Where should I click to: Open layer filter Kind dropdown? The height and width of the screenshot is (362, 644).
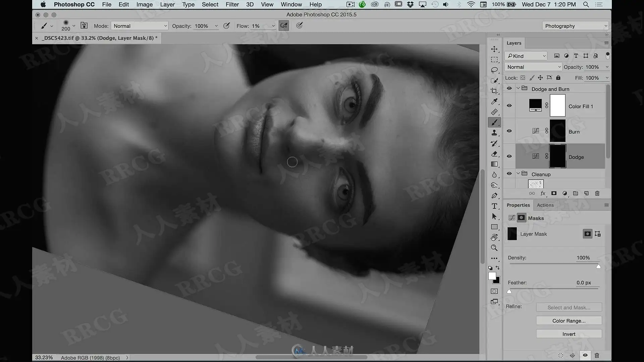click(x=526, y=56)
